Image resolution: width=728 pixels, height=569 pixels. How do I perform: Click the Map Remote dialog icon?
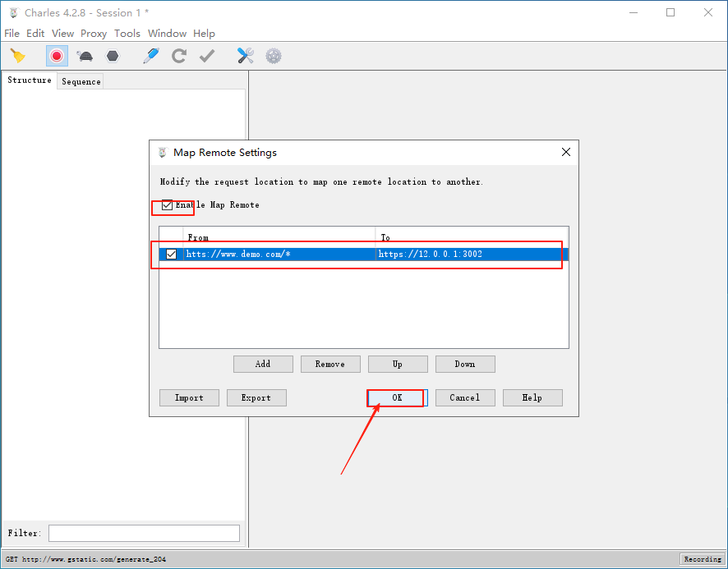(x=163, y=152)
